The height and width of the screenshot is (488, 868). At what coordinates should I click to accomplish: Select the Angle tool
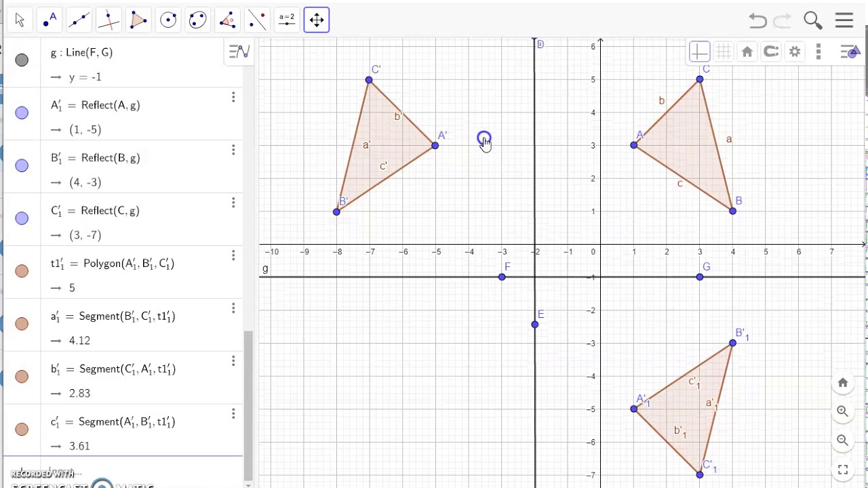228,20
